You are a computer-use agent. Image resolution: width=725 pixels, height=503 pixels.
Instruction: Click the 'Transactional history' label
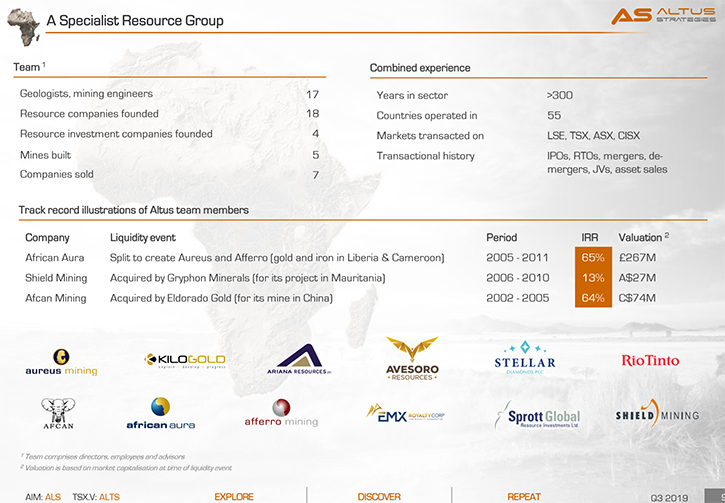(x=425, y=156)
